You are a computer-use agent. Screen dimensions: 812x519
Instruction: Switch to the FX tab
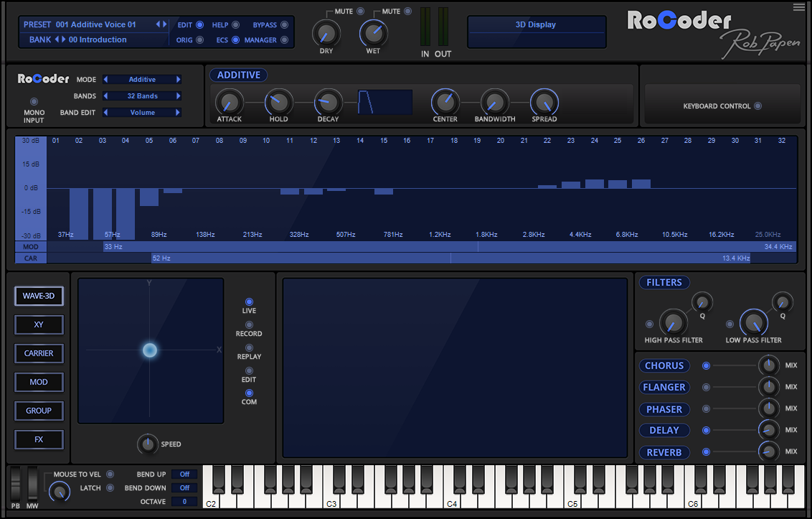coord(39,439)
